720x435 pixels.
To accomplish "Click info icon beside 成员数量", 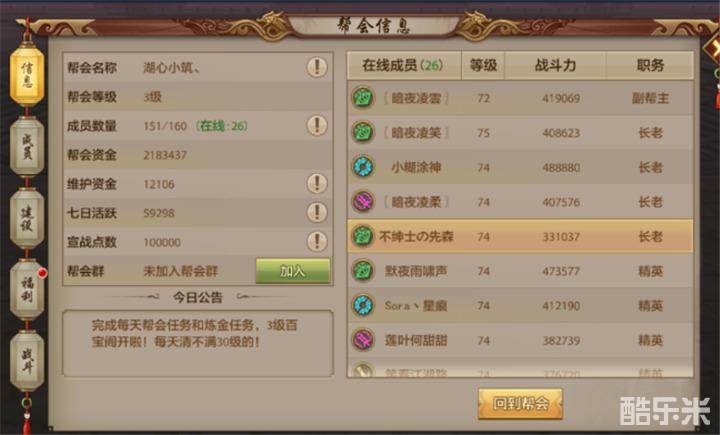I will point(317,125).
